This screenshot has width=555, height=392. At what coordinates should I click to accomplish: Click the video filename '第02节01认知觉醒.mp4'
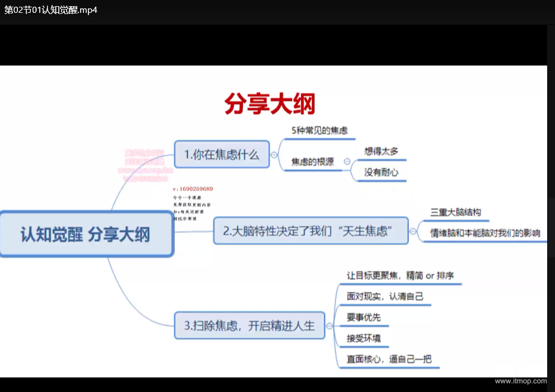51,11
